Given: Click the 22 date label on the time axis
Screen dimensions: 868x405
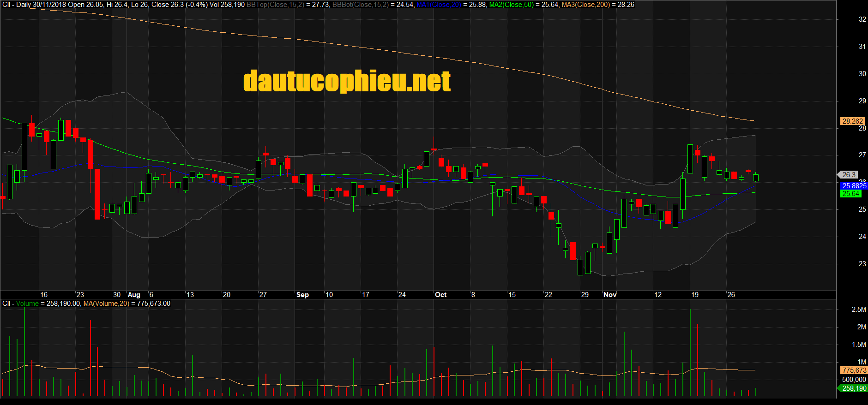Looking at the screenshot, I should (x=548, y=295).
